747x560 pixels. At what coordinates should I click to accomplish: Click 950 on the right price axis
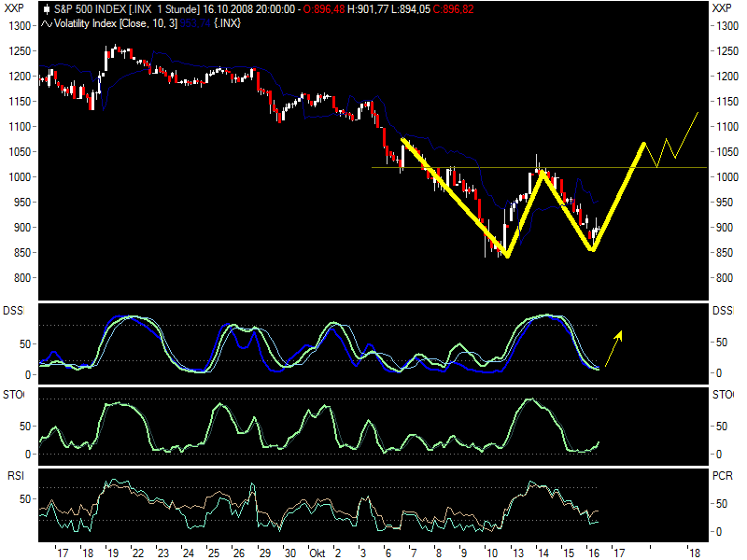(725, 203)
